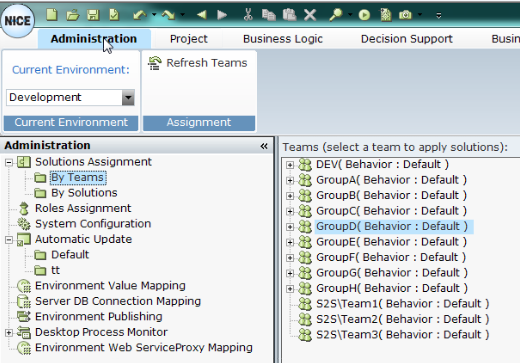Open the Development environment dropdown
This screenshot has width=520, height=363.
pos(128,98)
